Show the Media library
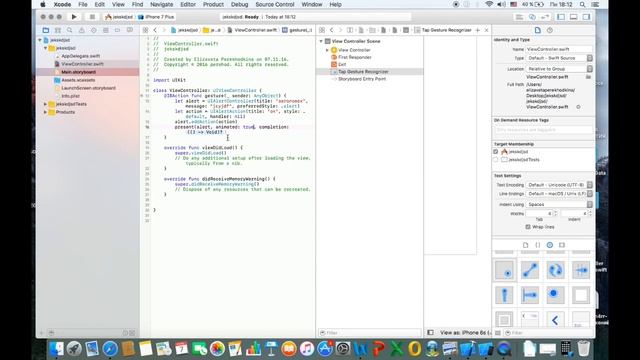Image resolution: width=640 pixels, height=360 pixels. (562, 245)
